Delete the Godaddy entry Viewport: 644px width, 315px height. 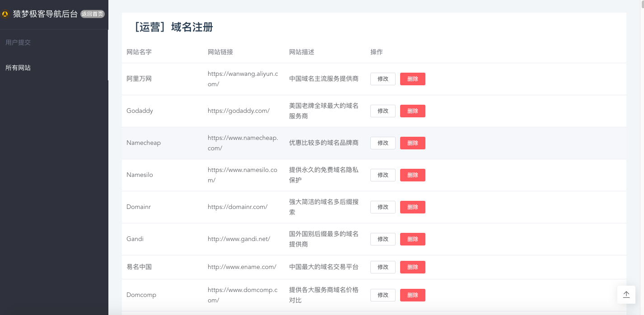pyautogui.click(x=413, y=111)
